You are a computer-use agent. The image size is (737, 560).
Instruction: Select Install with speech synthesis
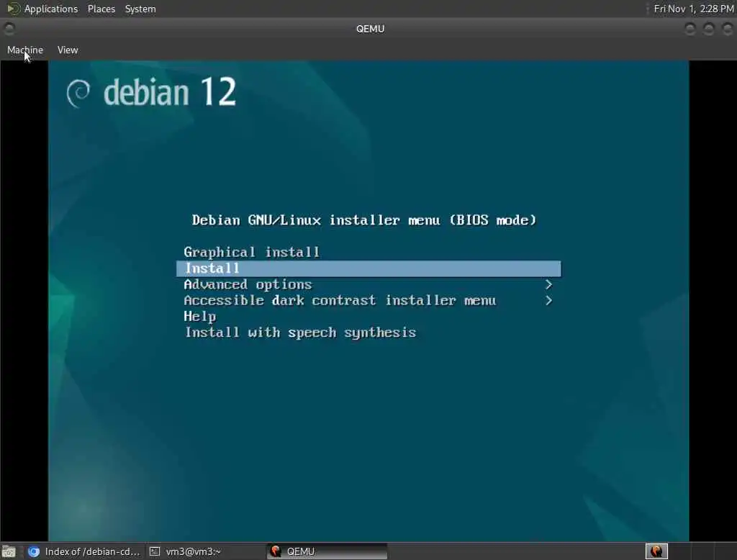tap(300, 333)
